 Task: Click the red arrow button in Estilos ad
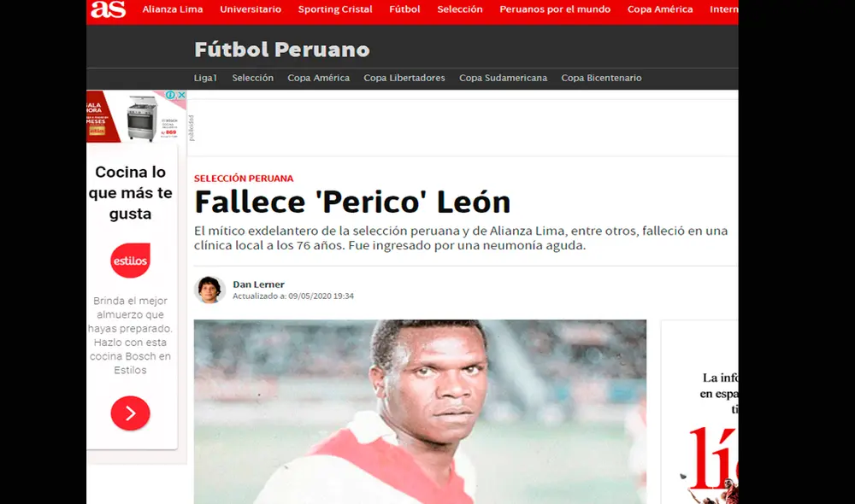(x=130, y=413)
